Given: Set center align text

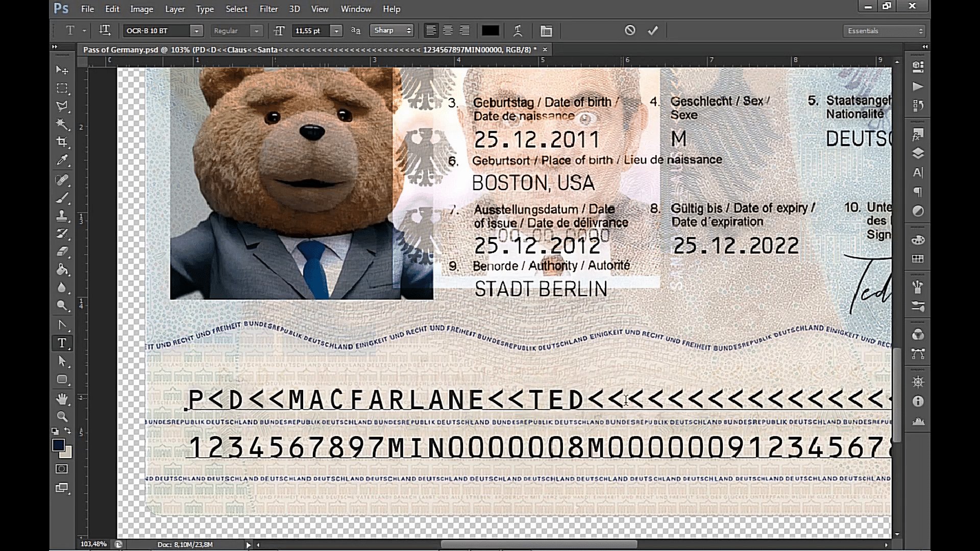Looking at the screenshot, I should point(448,31).
